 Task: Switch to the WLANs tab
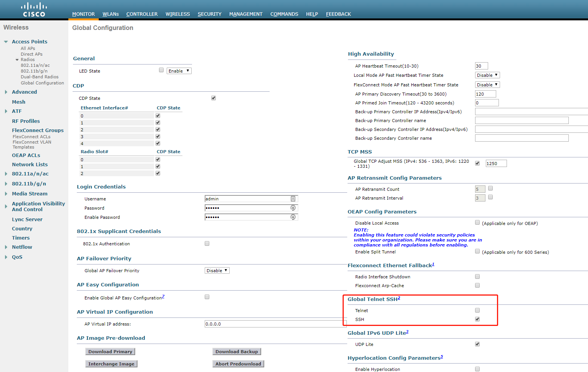tap(111, 14)
